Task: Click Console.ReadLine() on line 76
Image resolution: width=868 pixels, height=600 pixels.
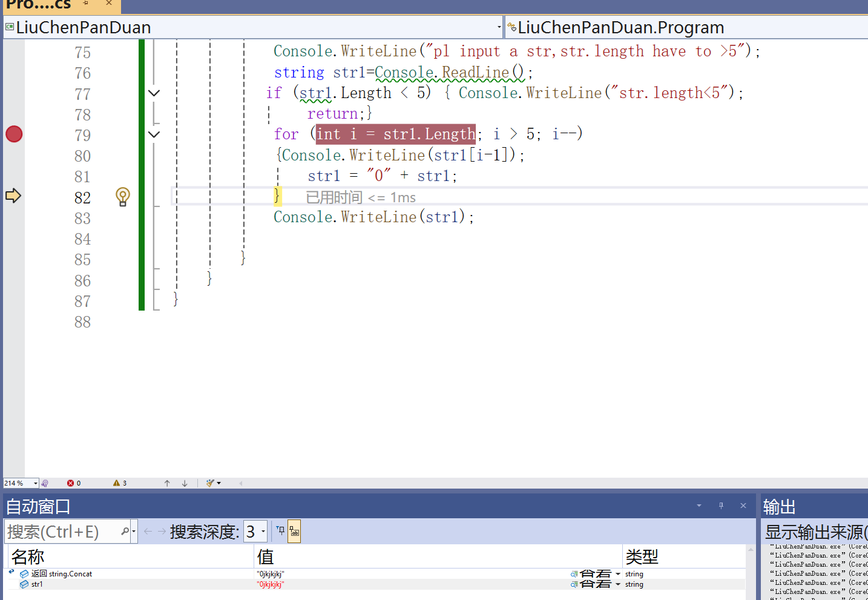Action: (x=449, y=73)
